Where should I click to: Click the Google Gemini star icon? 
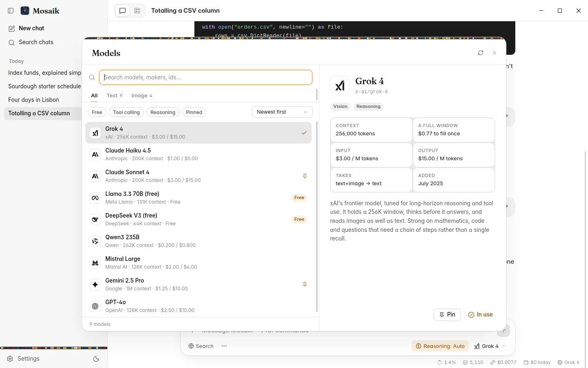click(x=95, y=285)
